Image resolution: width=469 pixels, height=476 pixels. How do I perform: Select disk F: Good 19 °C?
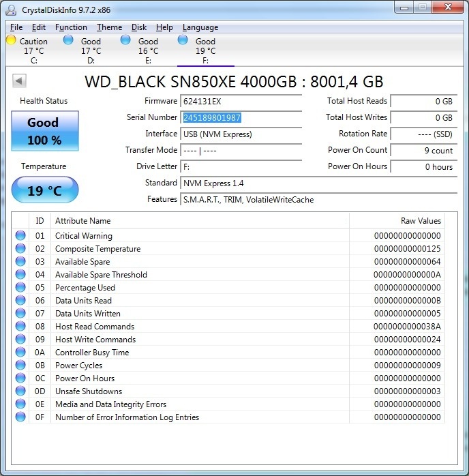pos(206,50)
